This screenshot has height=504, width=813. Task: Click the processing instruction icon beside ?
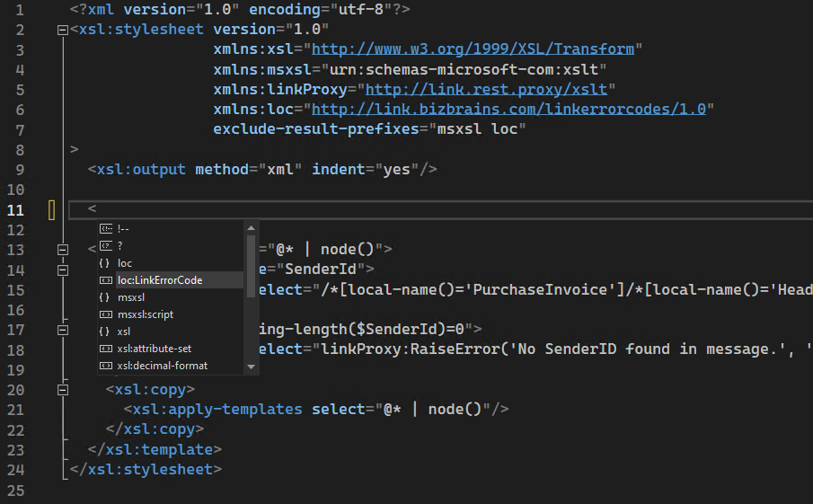(x=106, y=246)
